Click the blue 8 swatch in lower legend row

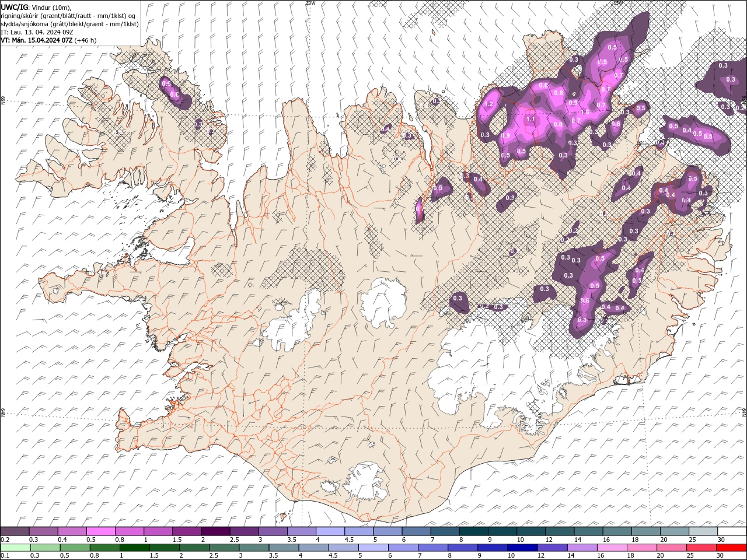point(463,547)
